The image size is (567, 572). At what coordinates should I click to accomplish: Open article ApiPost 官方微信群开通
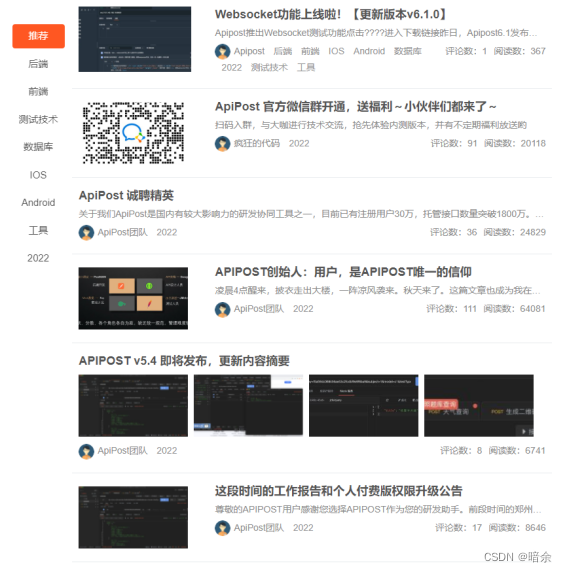coord(355,107)
